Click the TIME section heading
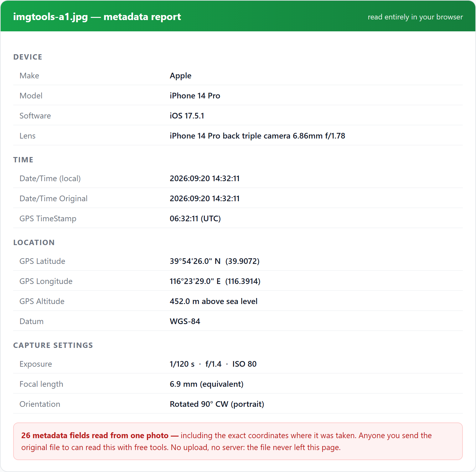 tap(23, 160)
